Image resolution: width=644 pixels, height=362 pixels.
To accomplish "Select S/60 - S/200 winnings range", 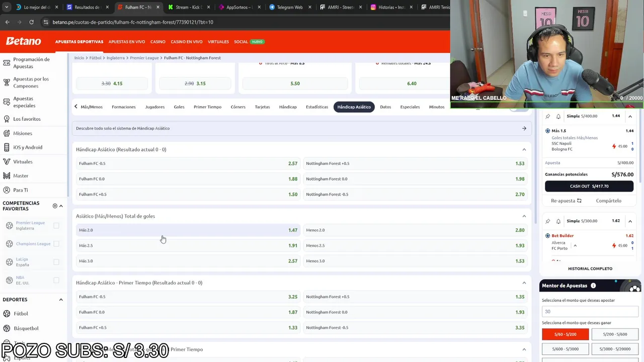I will (565, 334).
